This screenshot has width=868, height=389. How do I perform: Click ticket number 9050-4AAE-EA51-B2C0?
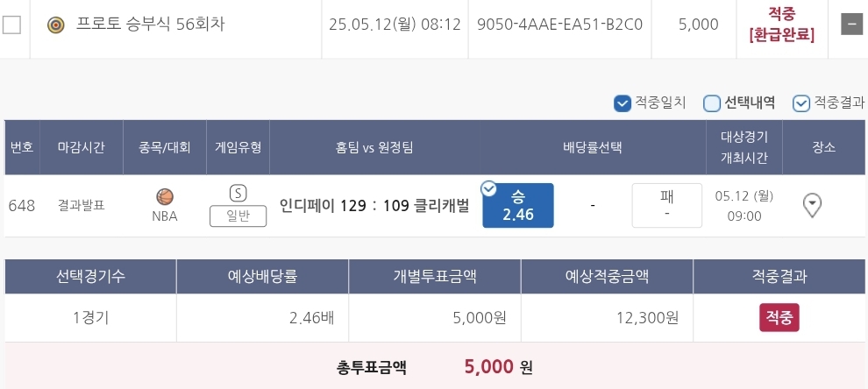click(x=560, y=25)
